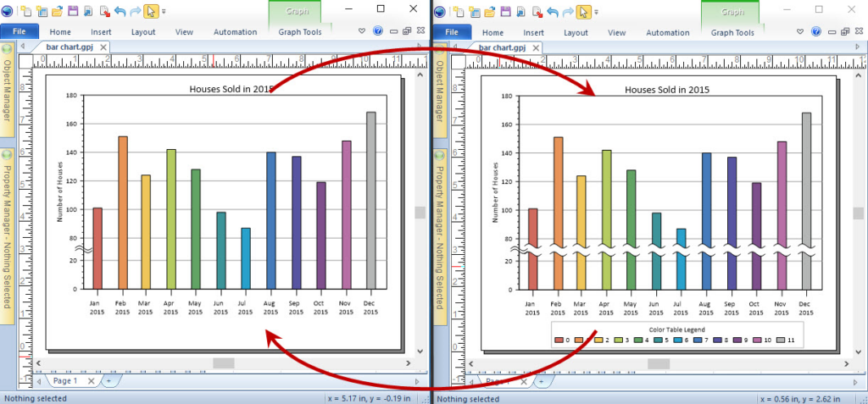Expand Quick Access Toolbar customize arrow in left window
This screenshot has width=868, height=404.
pyautogui.click(x=164, y=12)
